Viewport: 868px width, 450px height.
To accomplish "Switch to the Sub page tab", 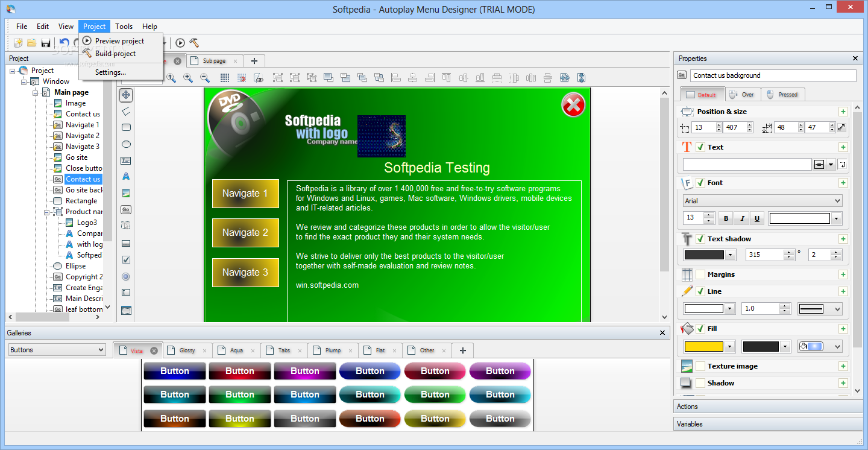I will pos(214,61).
